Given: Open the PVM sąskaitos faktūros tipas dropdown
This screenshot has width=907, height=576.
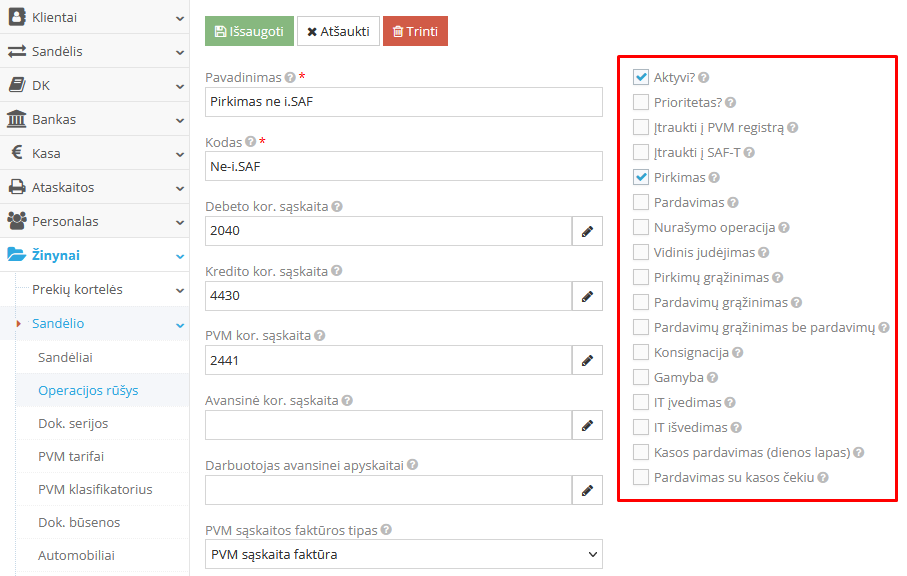Looking at the screenshot, I should coord(403,554).
